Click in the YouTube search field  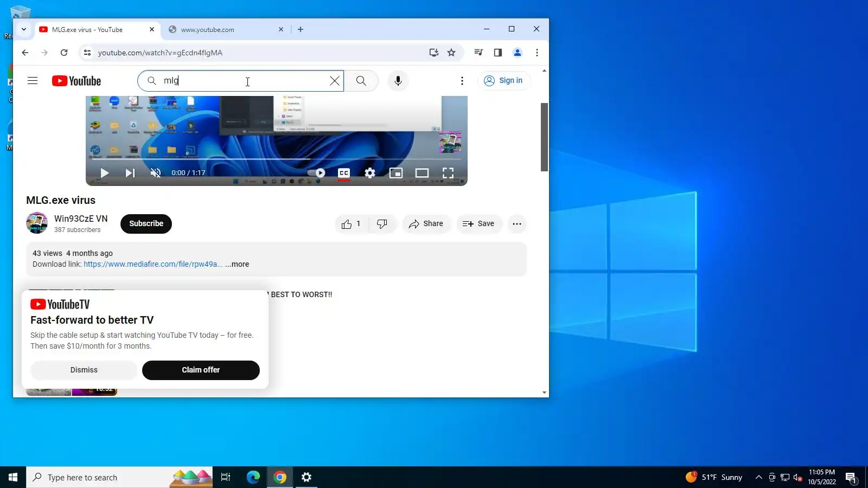(241, 81)
